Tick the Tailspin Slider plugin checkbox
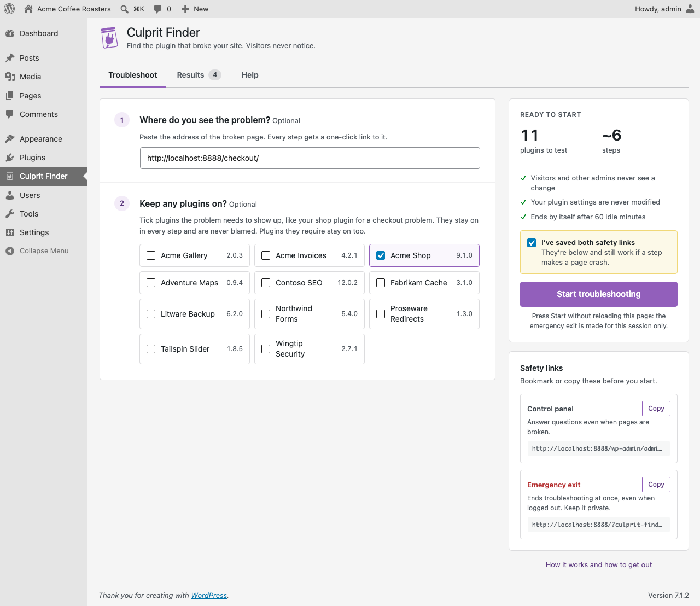700x606 pixels. coord(151,349)
